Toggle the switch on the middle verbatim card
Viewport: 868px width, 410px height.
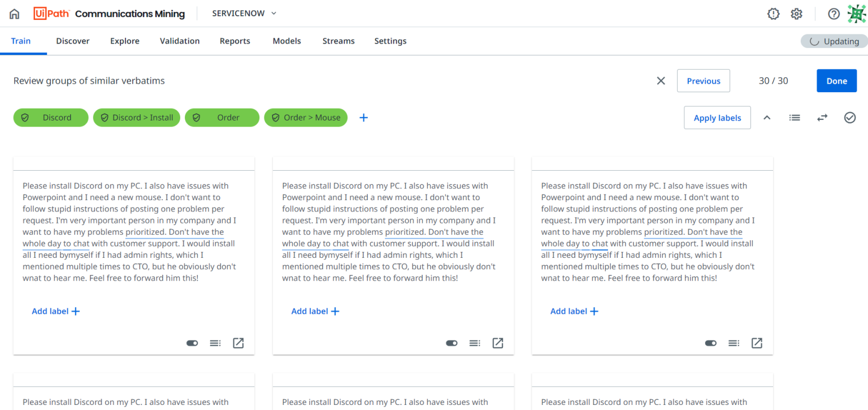452,343
